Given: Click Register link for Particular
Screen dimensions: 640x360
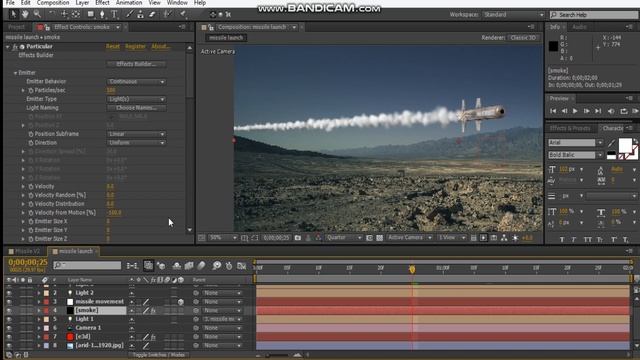Looking at the screenshot, I should coord(135,47).
